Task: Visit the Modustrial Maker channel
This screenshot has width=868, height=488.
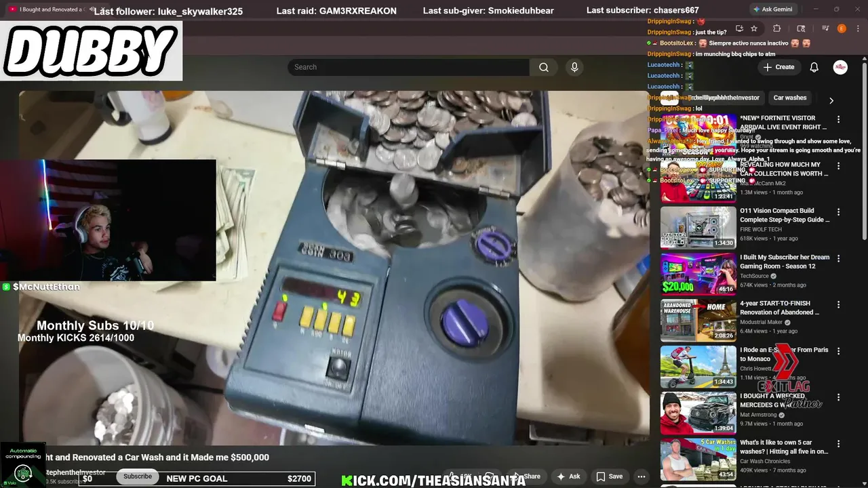Action: coord(761,322)
